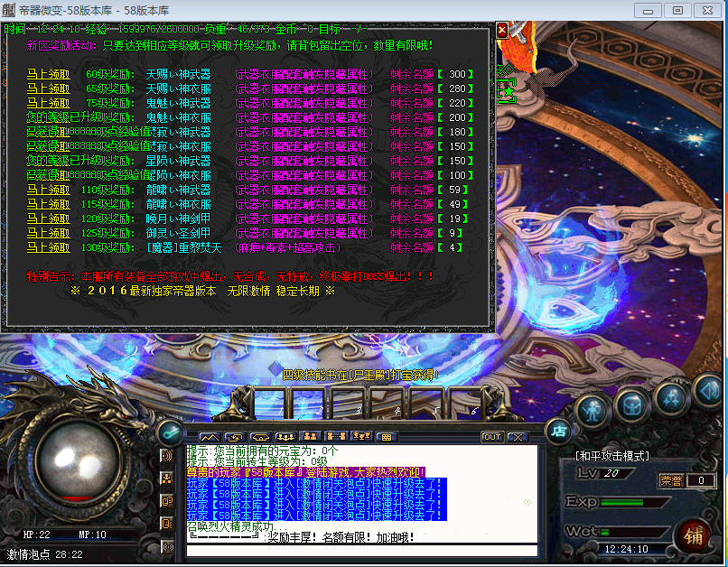Click the 御灵い圣剑甲 reward name
The width and height of the screenshot is (728, 567).
(178, 233)
